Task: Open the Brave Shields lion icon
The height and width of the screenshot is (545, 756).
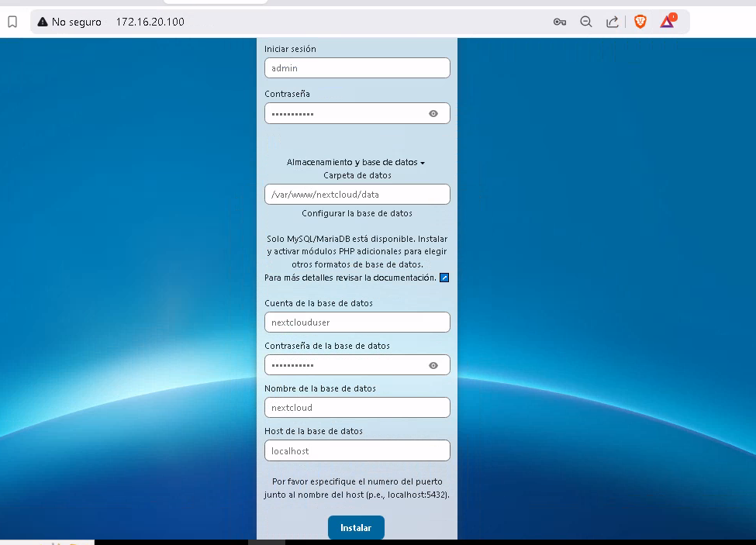Action: [x=640, y=22]
